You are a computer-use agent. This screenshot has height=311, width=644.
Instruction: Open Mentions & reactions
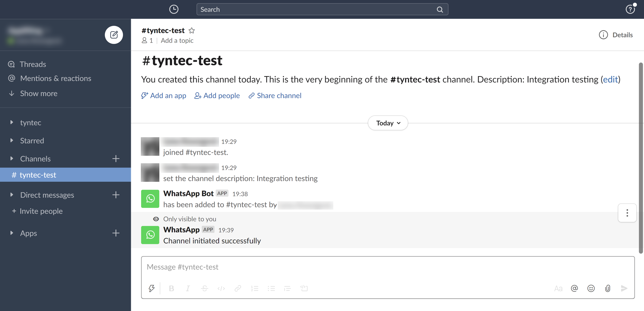click(x=55, y=78)
